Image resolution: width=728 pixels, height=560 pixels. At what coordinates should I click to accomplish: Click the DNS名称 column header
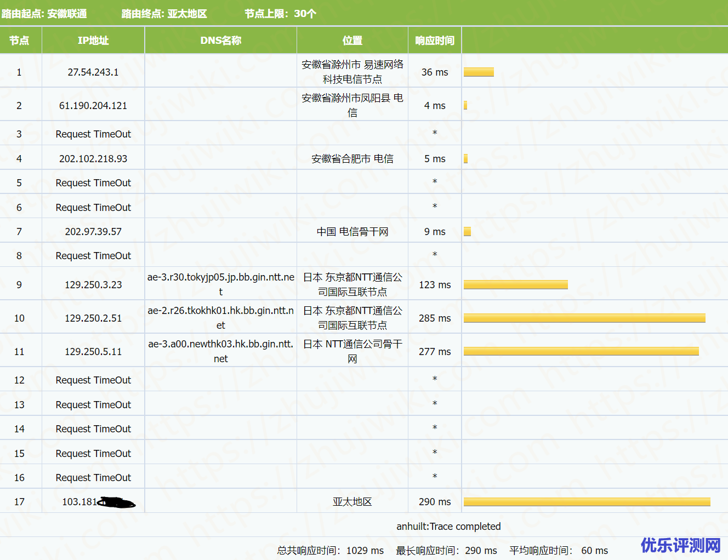(220, 41)
